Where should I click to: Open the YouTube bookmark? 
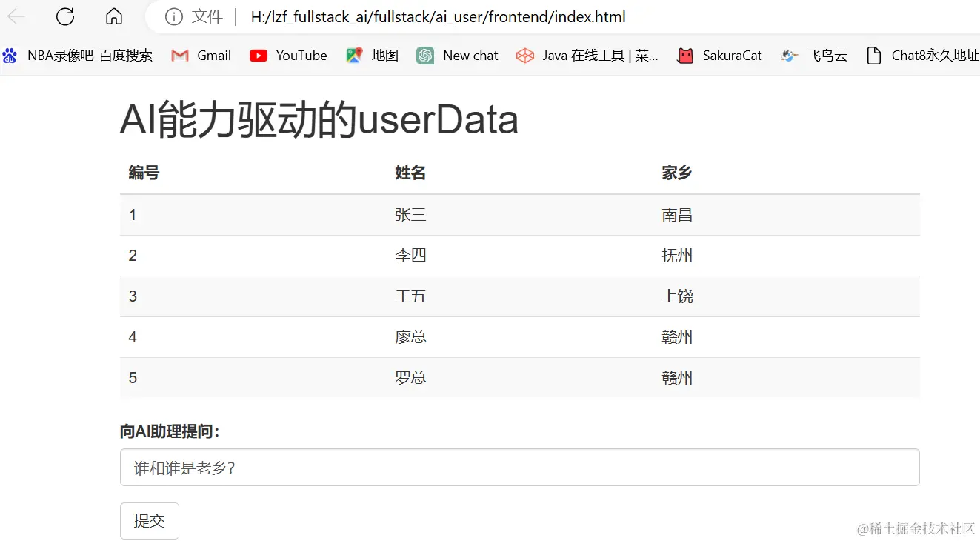click(288, 56)
